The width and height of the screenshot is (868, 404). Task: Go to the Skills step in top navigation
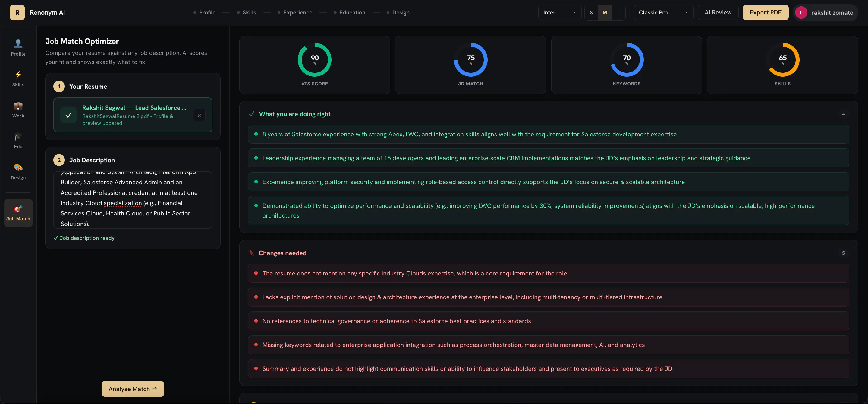(x=246, y=12)
